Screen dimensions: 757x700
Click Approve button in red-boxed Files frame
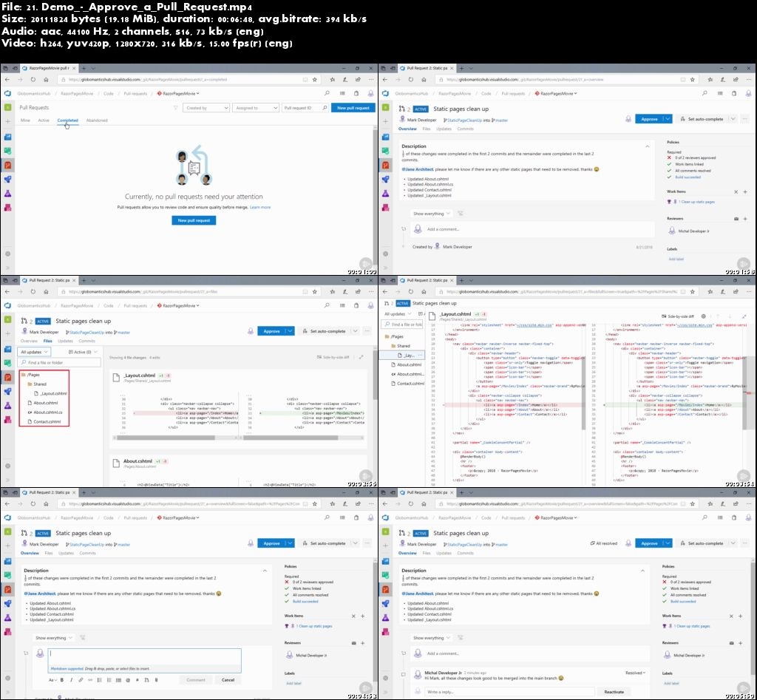coord(271,331)
